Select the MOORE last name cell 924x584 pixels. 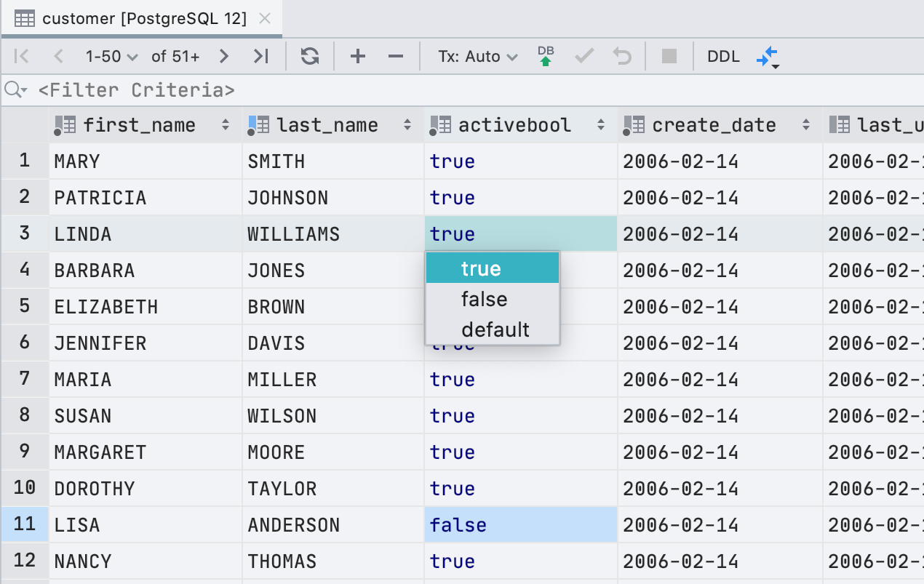333,452
